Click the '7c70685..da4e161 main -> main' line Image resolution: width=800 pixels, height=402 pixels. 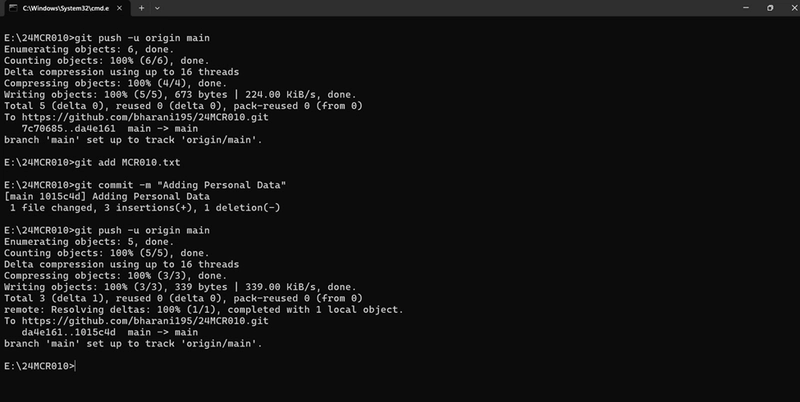pos(110,129)
